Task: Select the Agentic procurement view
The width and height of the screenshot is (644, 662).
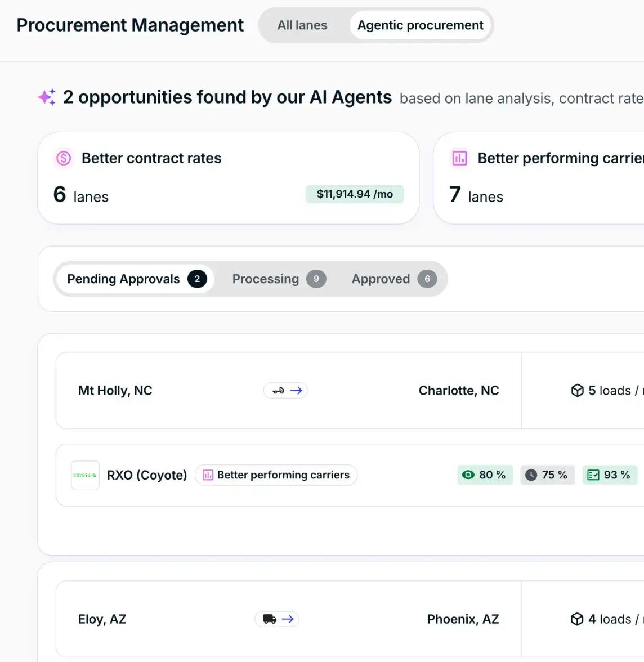Action: [x=420, y=25]
